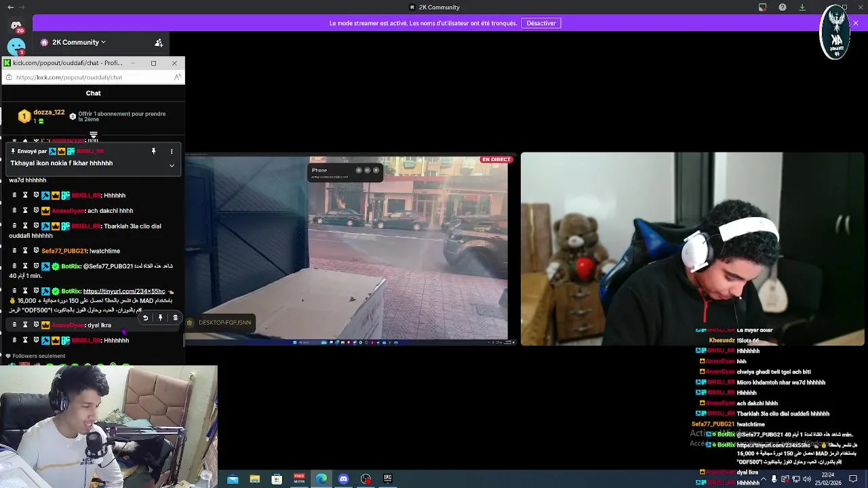Open the blue smiley server icon
The height and width of the screenshot is (488, 868).
tap(16, 47)
